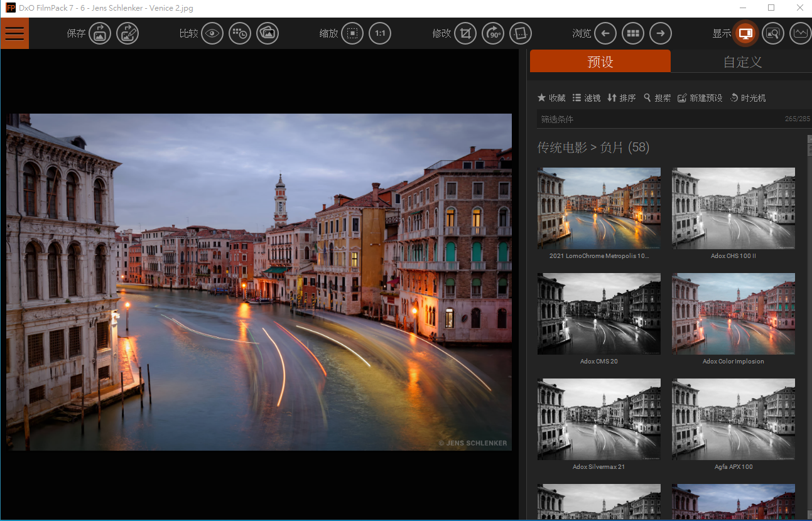The image size is (812, 521).
Task: Apply the Adox CMS 20 preset
Action: pyautogui.click(x=599, y=314)
